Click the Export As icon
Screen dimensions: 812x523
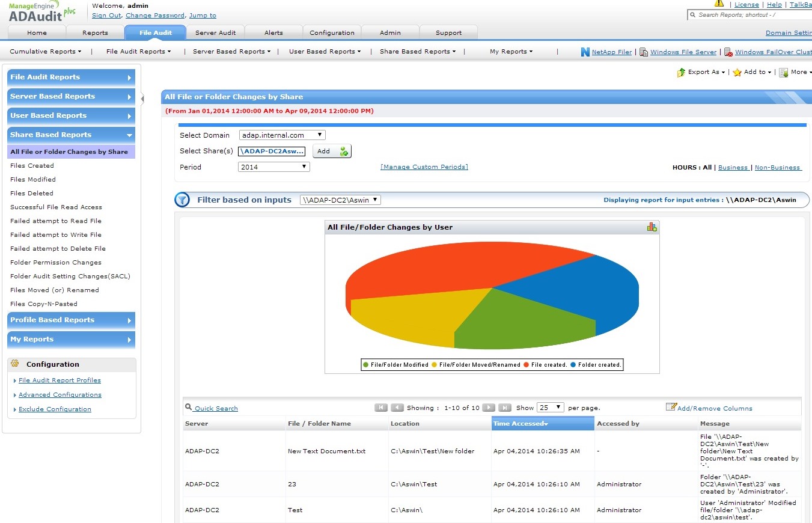(x=681, y=72)
